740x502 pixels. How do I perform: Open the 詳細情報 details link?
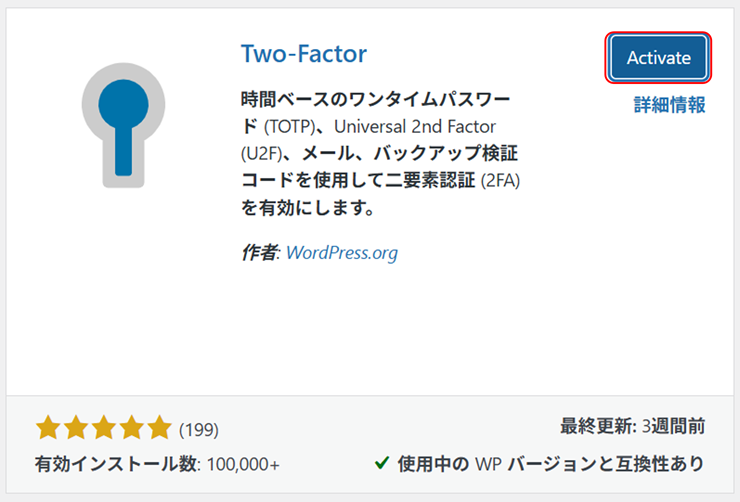click(669, 105)
